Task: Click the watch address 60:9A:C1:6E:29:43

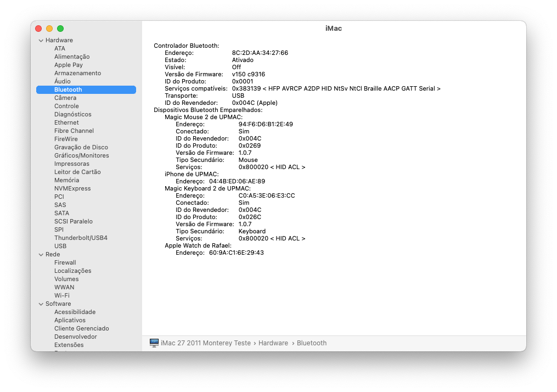Action: (x=236, y=253)
